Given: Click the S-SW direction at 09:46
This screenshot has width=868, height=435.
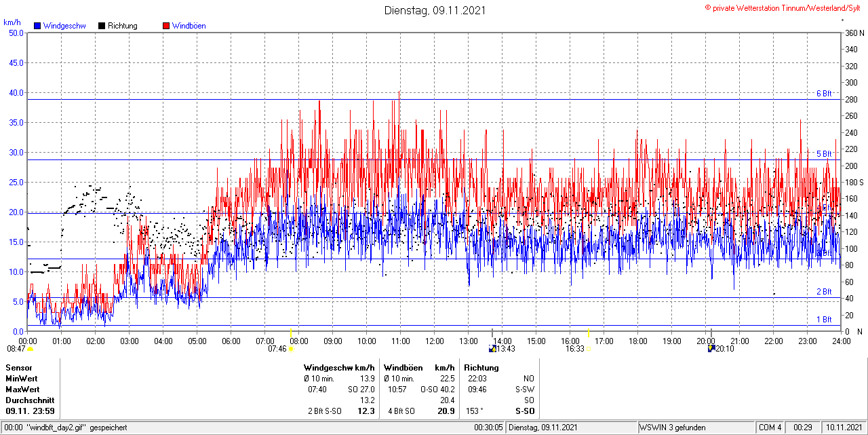Looking at the screenshot, I should pos(525,390).
